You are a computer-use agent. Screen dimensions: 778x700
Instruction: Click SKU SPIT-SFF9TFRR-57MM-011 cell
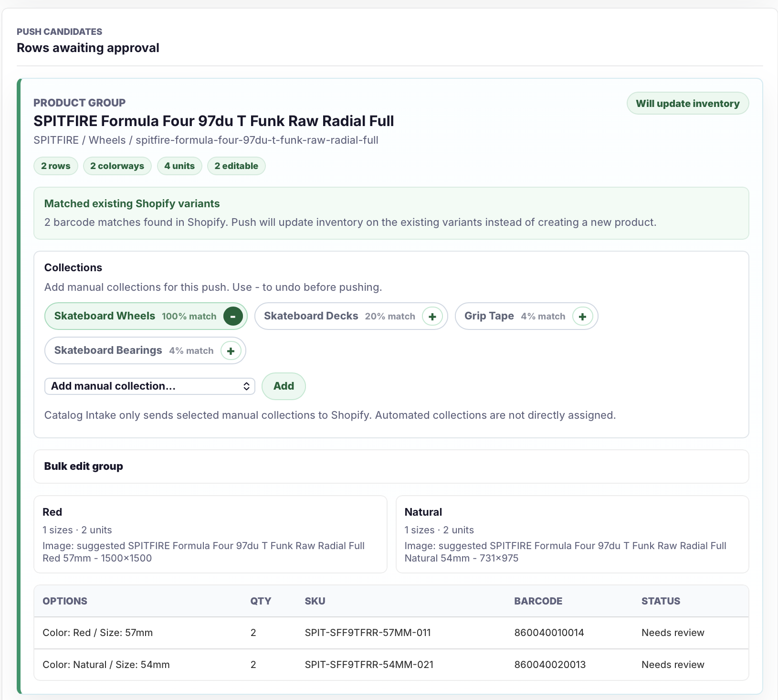coord(368,633)
